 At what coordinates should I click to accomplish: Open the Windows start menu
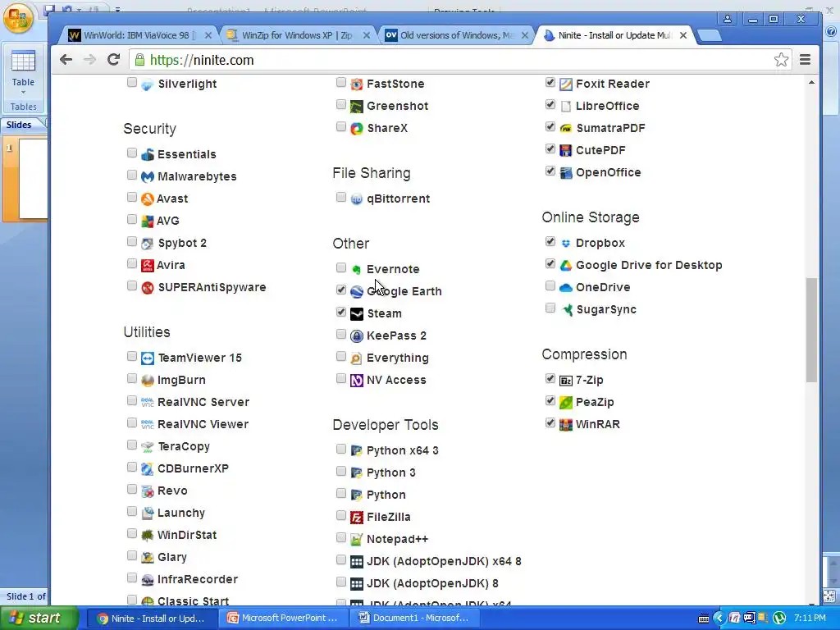pos(39,618)
